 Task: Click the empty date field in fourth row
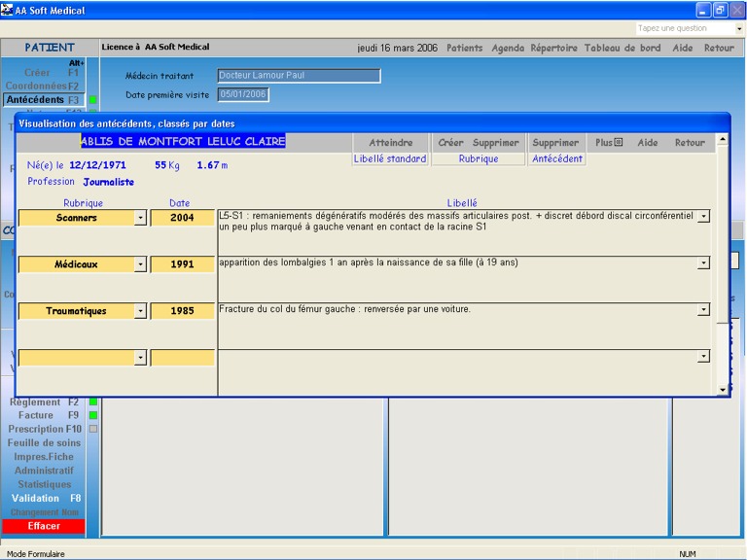pyautogui.click(x=183, y=358)
